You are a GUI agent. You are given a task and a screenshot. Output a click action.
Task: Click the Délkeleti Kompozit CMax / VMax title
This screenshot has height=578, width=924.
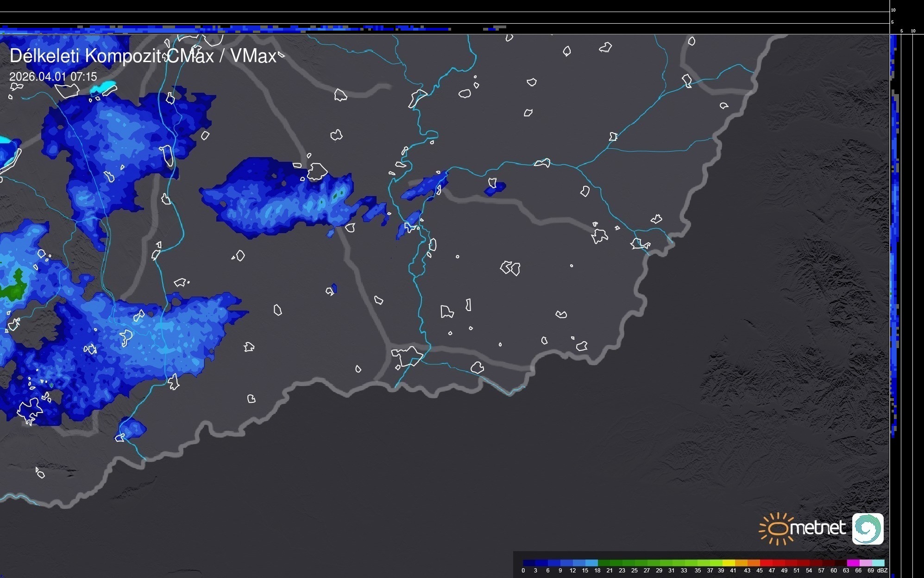[x=143, y=56]
